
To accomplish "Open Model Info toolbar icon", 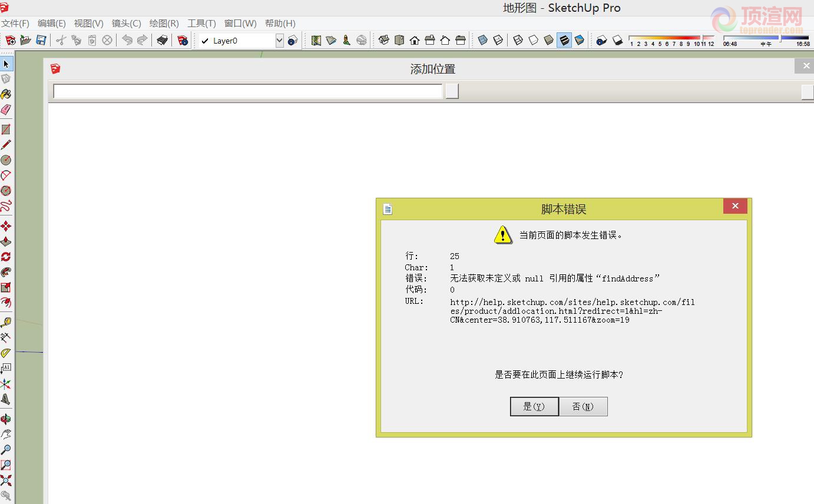I will click(183, 40).
